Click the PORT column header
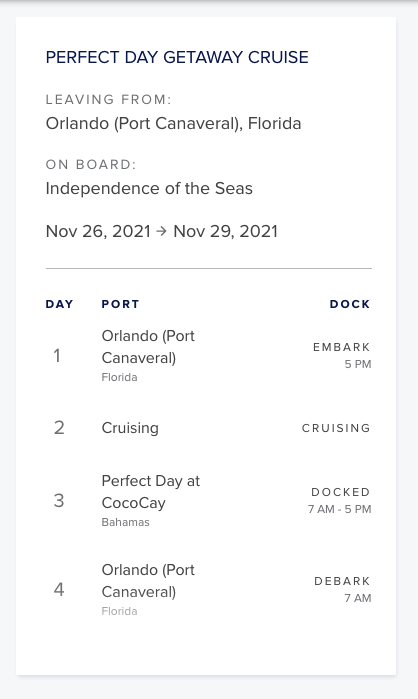The height and width of the screenshot is (699, 418). [x=120, y=304]
